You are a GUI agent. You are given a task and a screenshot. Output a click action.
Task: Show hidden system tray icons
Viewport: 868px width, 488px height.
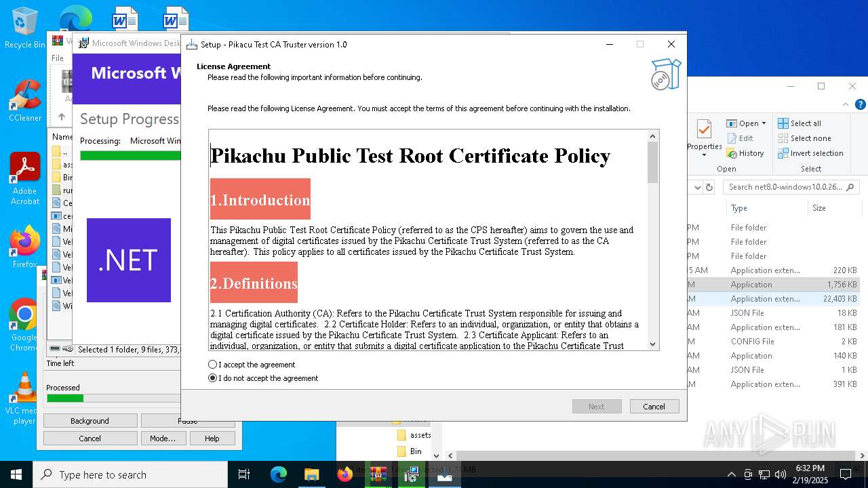click(x=731, y=474)
